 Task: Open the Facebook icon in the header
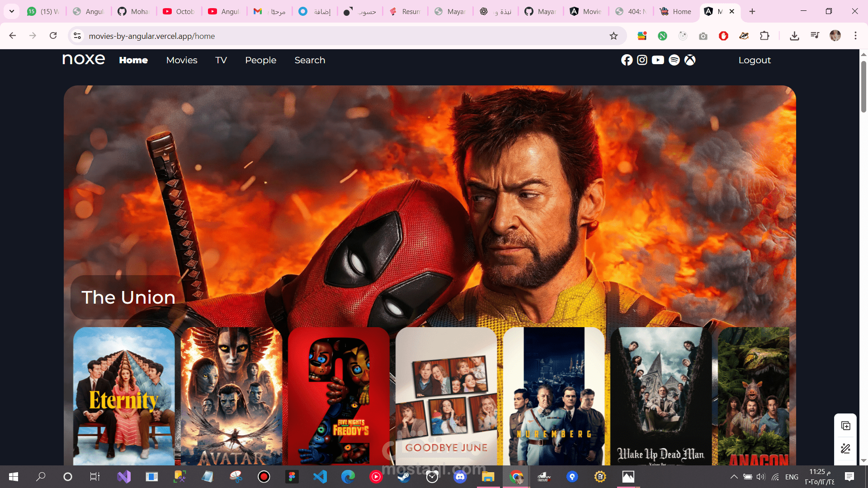(627, 60)
